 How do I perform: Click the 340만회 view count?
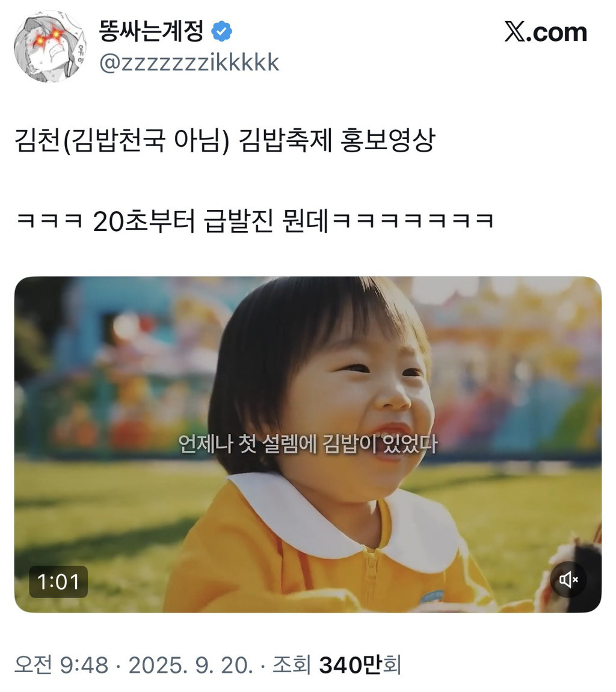click(360, 665)
